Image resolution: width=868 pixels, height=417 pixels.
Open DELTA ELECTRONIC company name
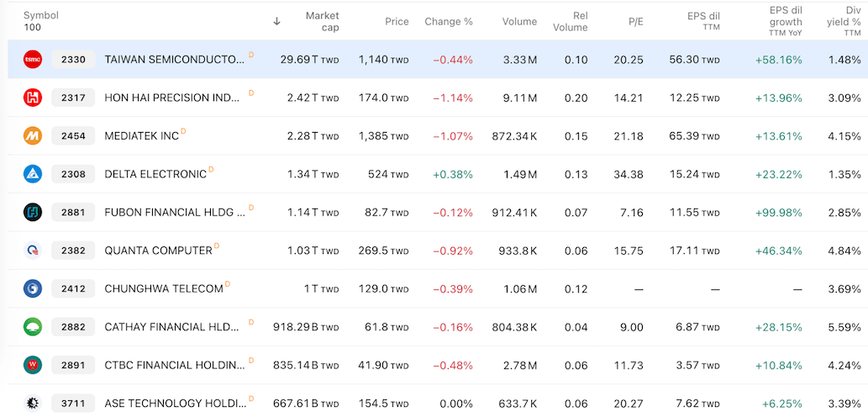click(155, 174)
